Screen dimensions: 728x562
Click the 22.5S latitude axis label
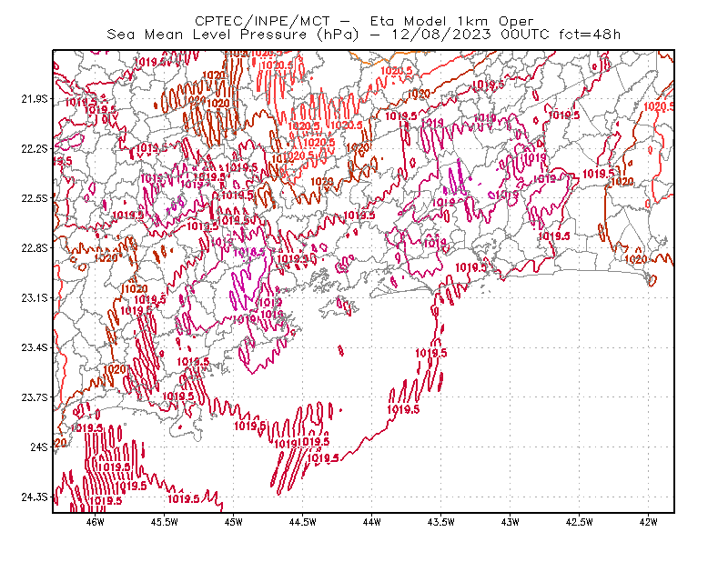(35, 198)
